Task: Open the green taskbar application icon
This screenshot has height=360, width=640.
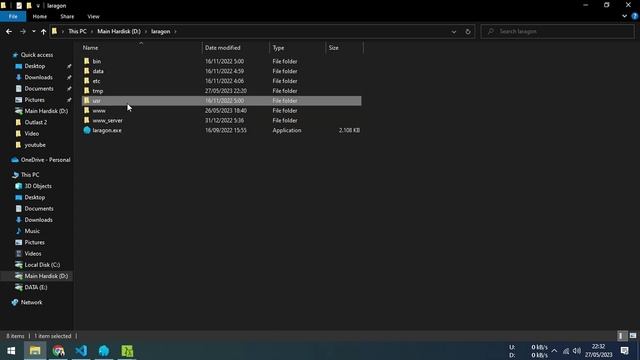Action: click(x=127, y=351)
